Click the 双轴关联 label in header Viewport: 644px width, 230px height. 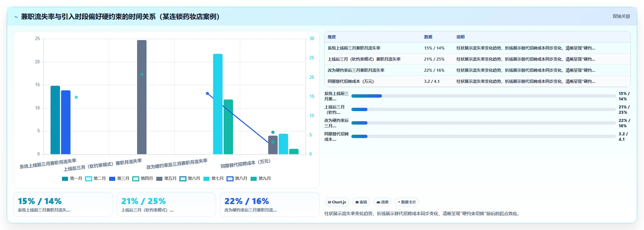coord(621,17)
